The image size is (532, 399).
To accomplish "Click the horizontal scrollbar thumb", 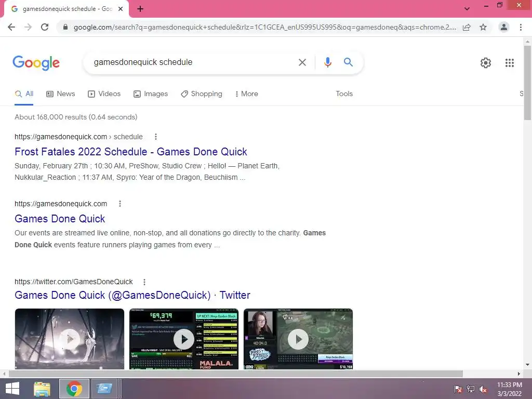I will (x=236, y=374).
